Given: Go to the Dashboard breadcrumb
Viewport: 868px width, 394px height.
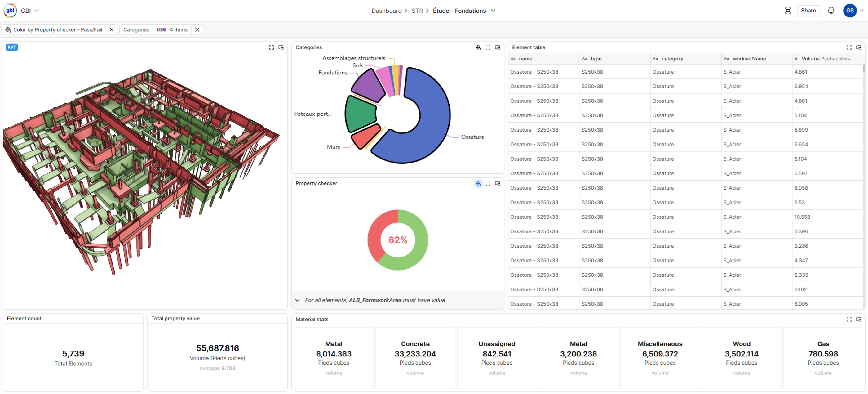Looking at the screenshot, I should tap(386, 11).
